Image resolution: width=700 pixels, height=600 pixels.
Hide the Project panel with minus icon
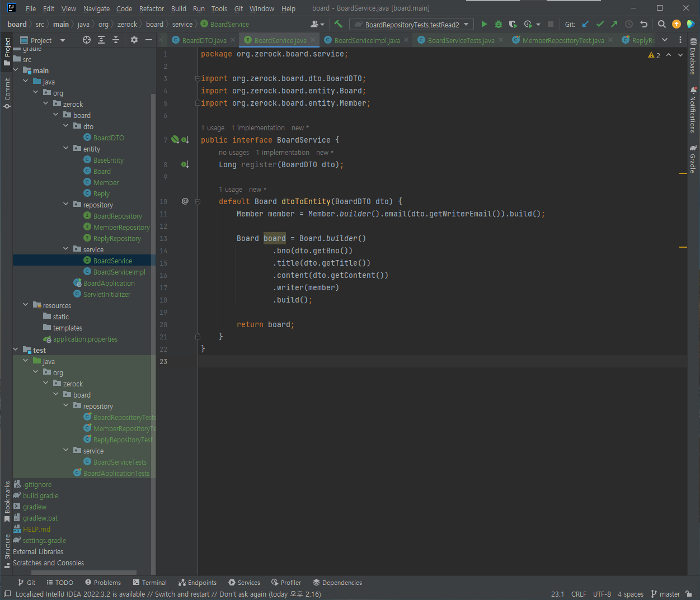(x=148, y=40)
